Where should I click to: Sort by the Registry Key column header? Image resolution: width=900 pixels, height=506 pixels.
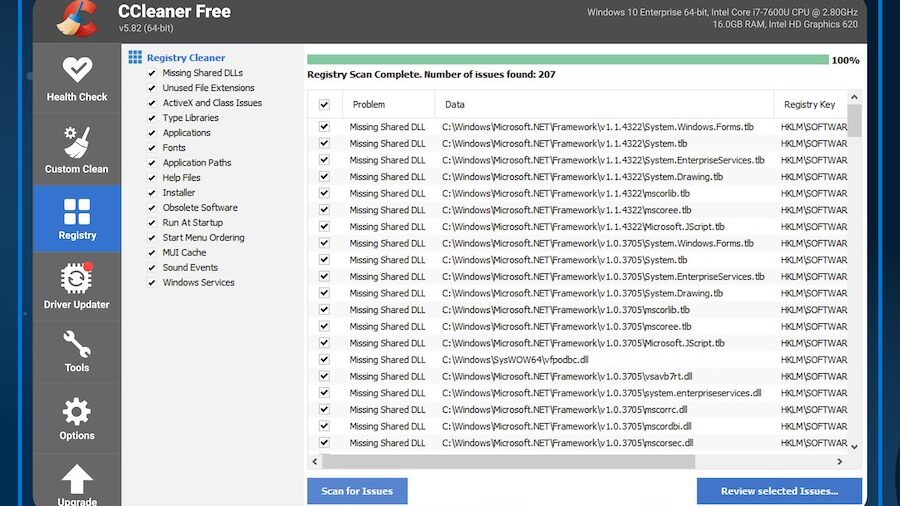pos(809,105)
